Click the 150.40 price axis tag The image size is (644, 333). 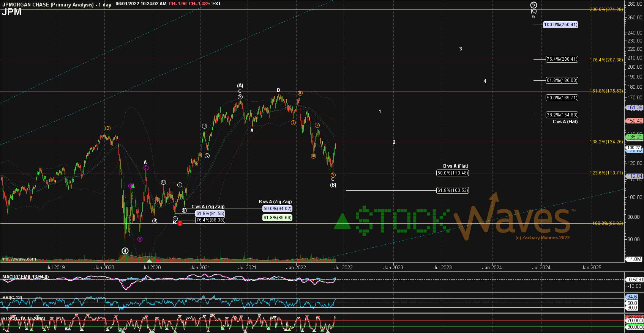635,121
